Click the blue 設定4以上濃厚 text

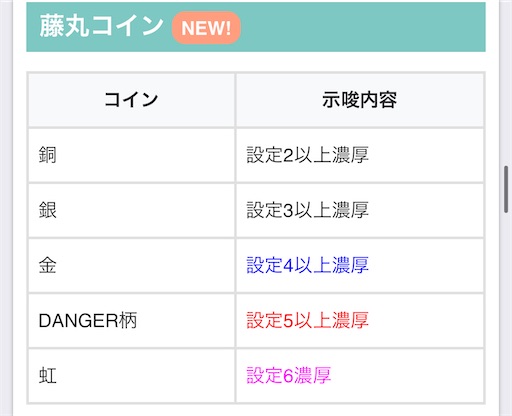(x=307, y=266)
